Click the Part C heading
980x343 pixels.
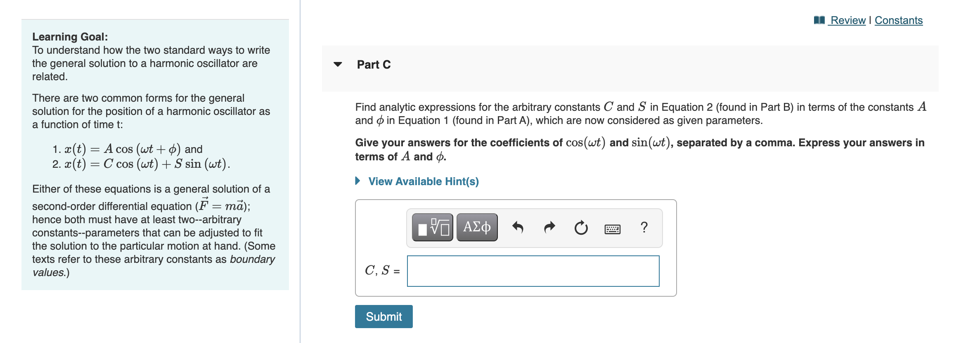[x=374, y=64]
